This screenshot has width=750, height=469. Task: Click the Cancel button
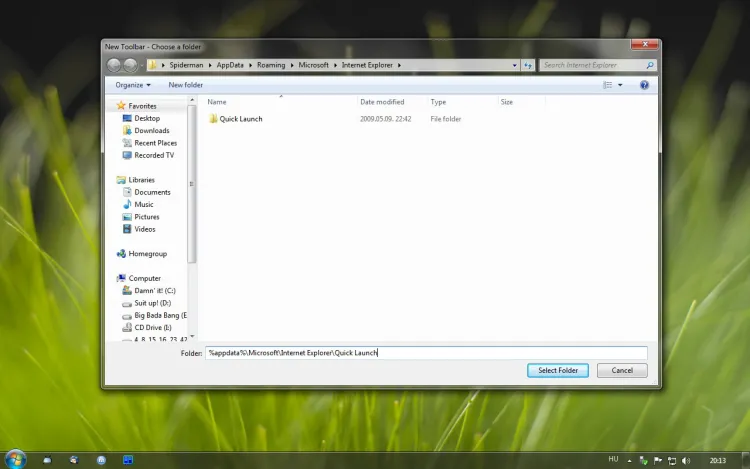[x=622, y=371]
